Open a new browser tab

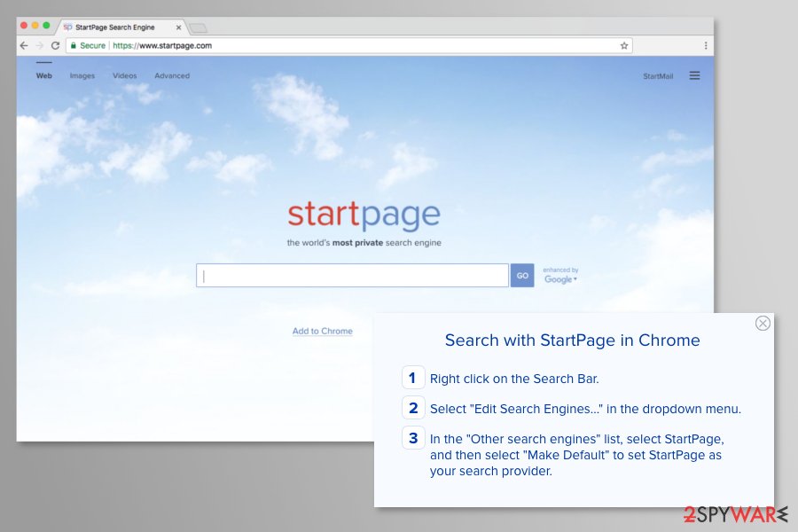click(198, 27)
